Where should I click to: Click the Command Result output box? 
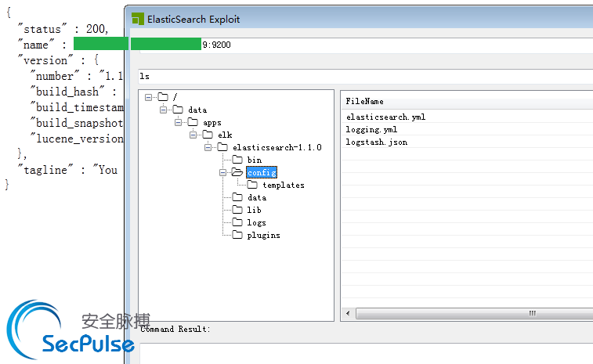367,354
